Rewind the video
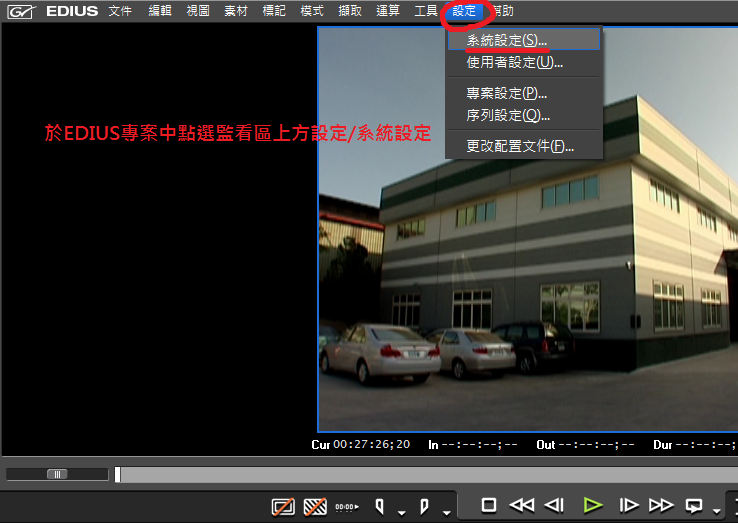Viewport: 738px width, 523px height. tap(521, 505)
